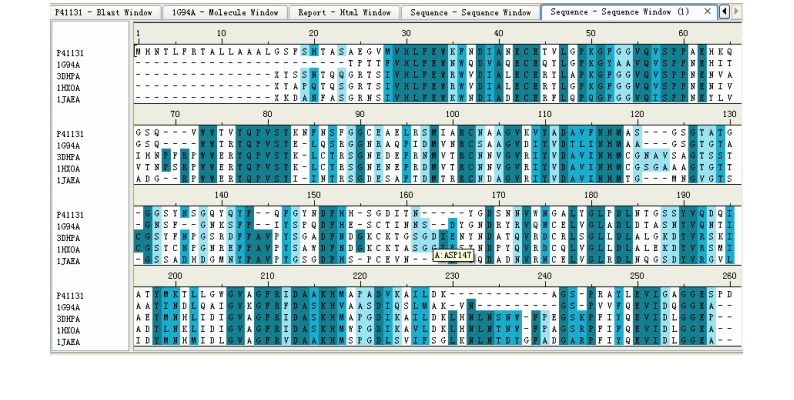The width and height of the screenshot is (794, 400).
Task: Click ruler position 140 marker
Action: coord(221,195)
